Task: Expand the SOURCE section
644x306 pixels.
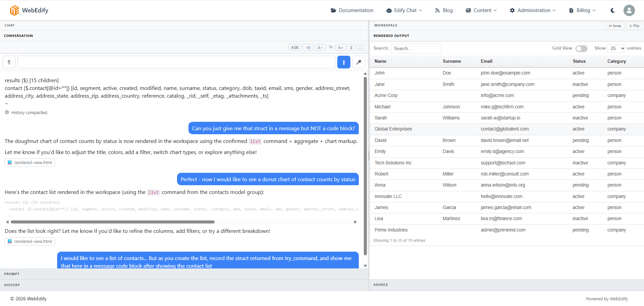Action: point(507,285)
